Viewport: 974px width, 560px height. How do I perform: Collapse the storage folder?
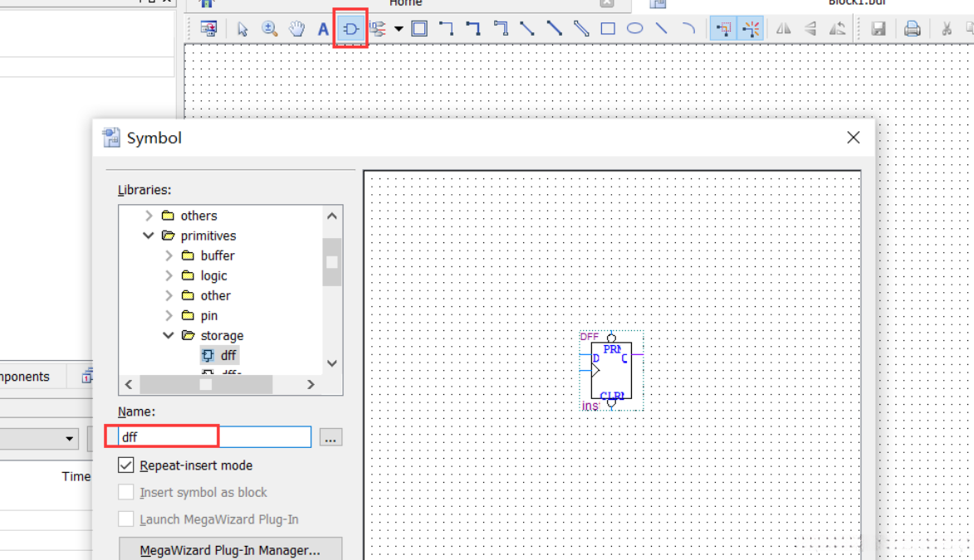(169, 335)
